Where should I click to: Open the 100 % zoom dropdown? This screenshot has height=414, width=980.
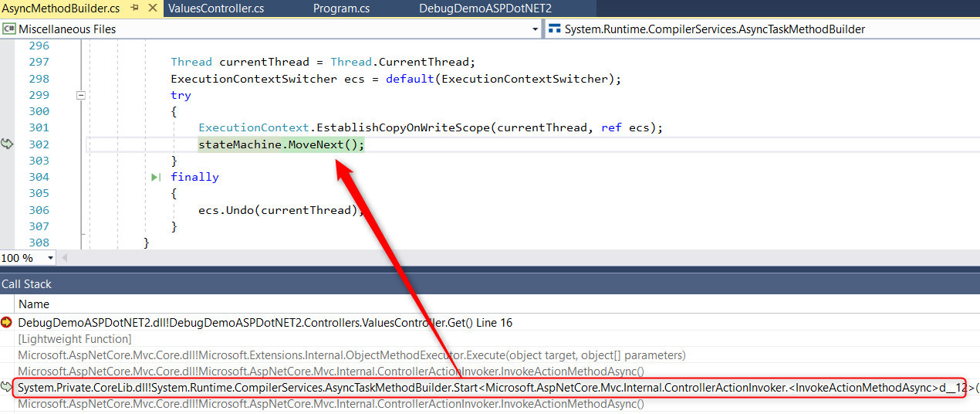point(51,258)
